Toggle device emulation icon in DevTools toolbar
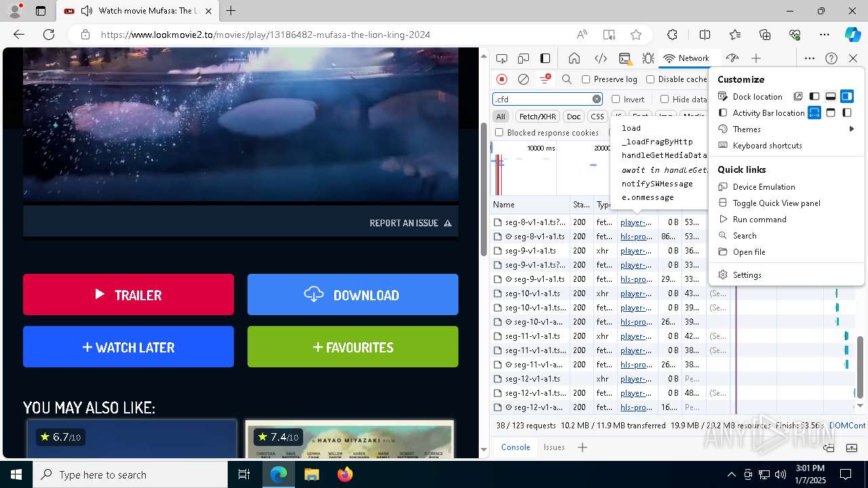This screenshot has width=868, height=488. [524, 58]
